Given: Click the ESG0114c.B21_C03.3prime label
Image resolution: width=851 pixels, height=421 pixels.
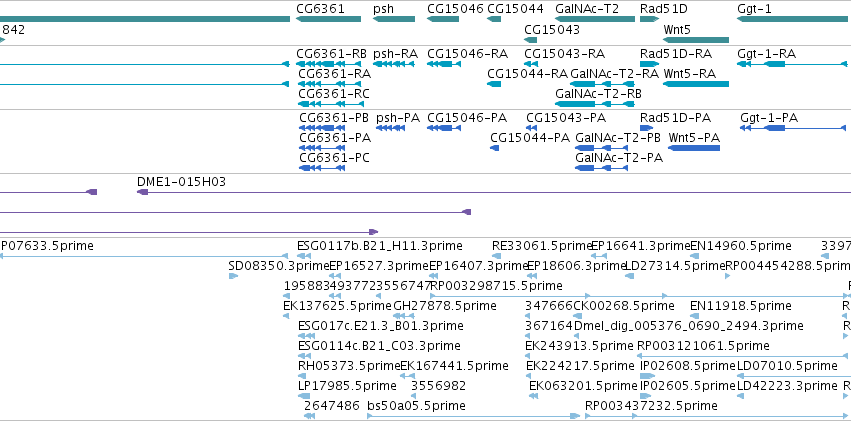Looking at the screenshot, I should pos(379,346).
